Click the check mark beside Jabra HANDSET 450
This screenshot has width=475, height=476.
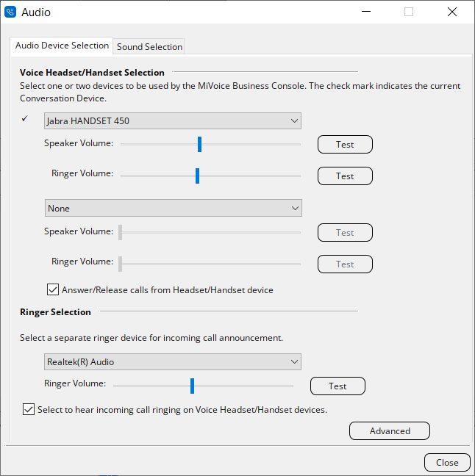(x=25, y=119)
